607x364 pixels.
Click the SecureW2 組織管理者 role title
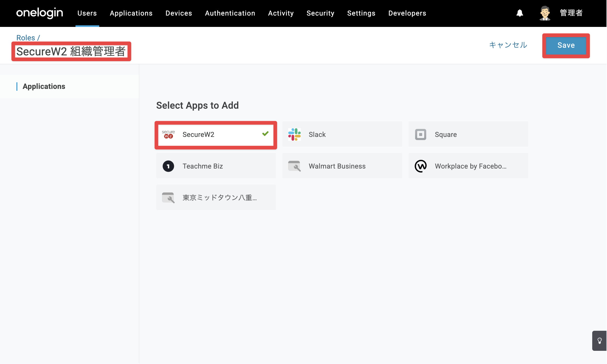71,51
